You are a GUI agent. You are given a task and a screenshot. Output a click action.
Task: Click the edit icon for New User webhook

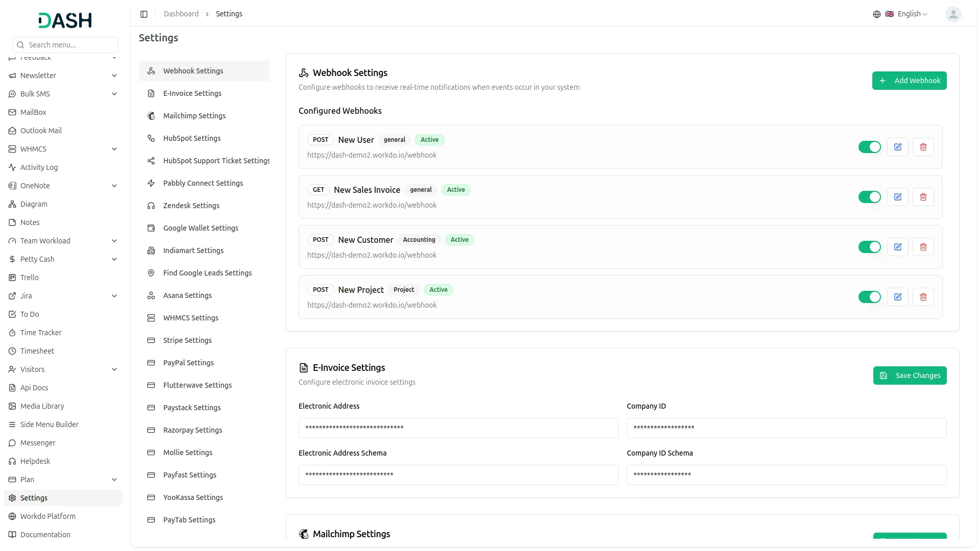click(897, 146)
